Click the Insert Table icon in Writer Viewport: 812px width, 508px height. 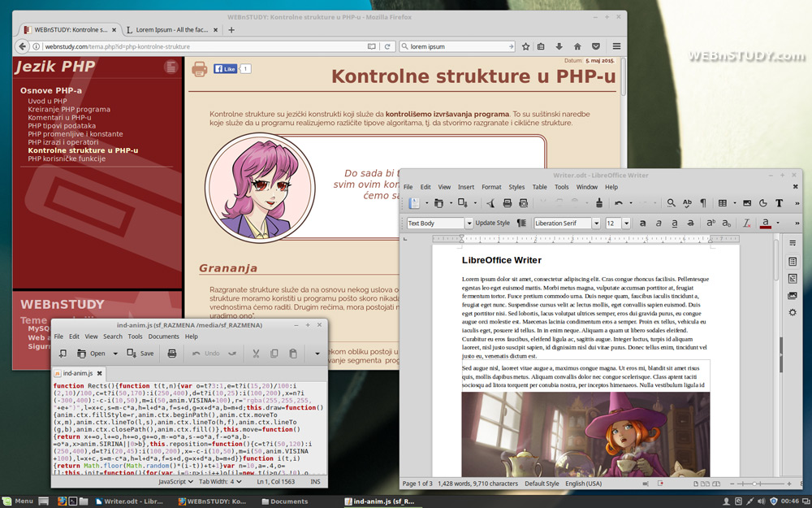pyautogui.click(x=723, y=203)
